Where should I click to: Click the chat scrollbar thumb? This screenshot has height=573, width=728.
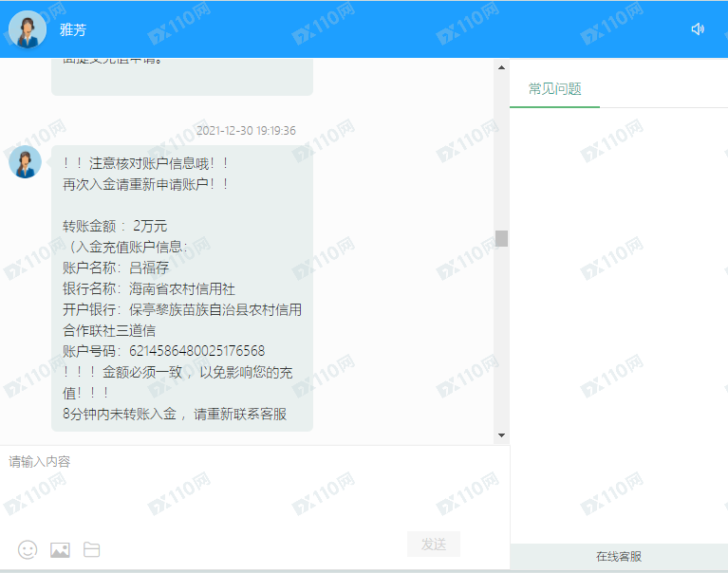click(x=501, y=238)
